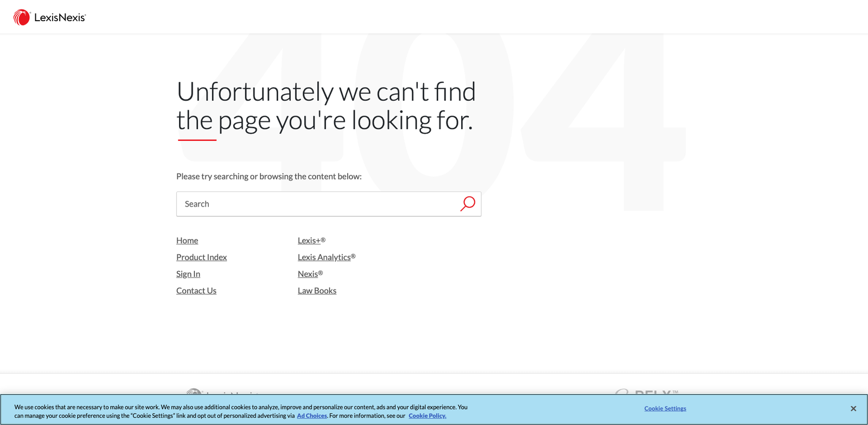Viewport: 868px width, 425px height.
Task: Go to the Home link
Action: click(x=187, y=240)
